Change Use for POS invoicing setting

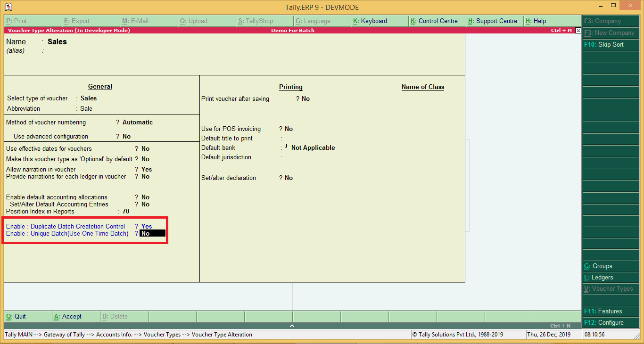pyautogui.click(x=288, y=129)
